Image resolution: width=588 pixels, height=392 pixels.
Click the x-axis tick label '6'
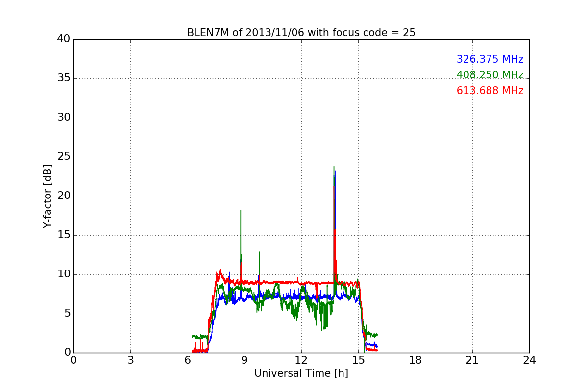click(x=188, y=360)
